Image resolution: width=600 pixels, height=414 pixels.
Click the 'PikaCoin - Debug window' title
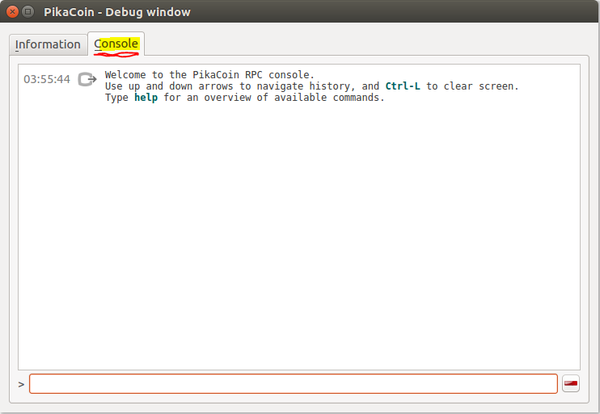117,12
